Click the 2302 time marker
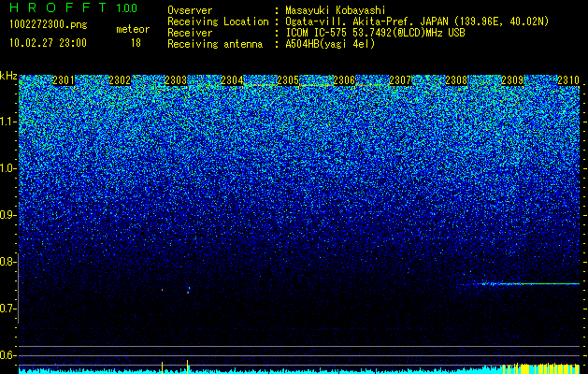588x374 pixels. click(120, 80)
